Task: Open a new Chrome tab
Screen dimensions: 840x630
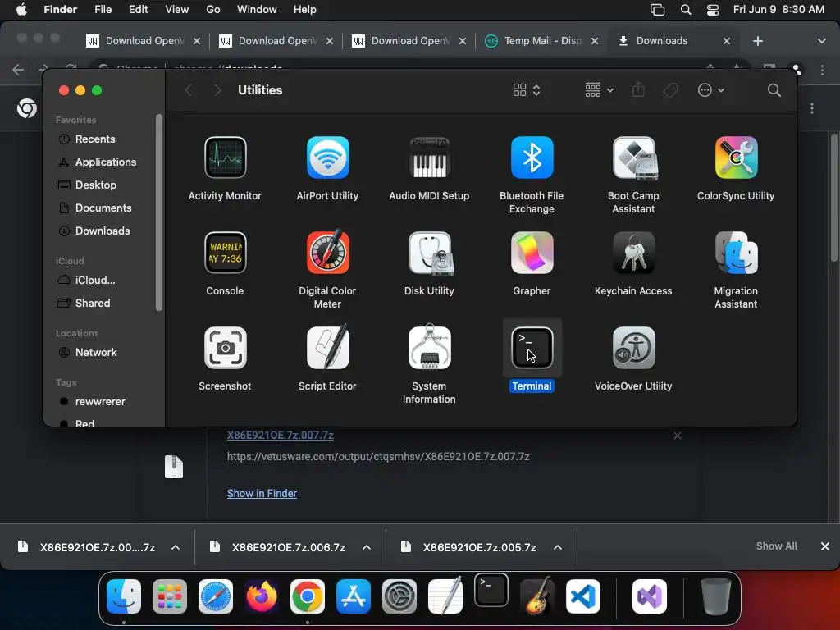Action: point(757,41)
